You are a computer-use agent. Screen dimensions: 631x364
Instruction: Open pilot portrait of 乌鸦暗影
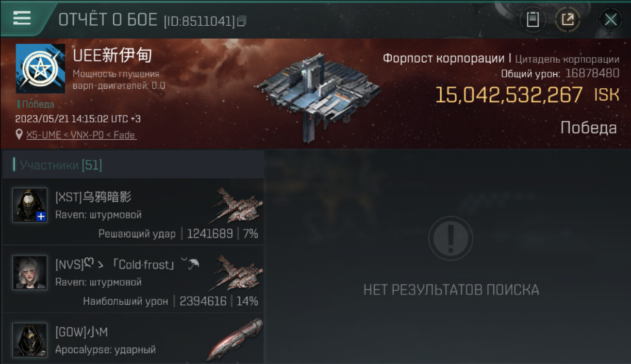pyautogui.click(x=30, y=205)
